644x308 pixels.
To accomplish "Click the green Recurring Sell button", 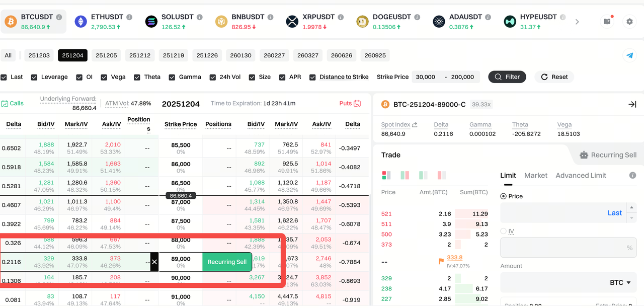I will 227,262.
